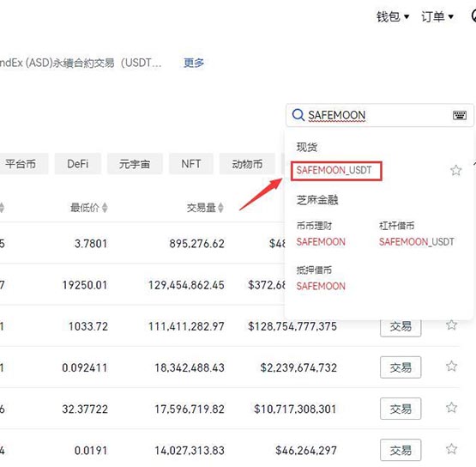Switch to the 动物币 category tab
This screenshot has width=476, height=467.
pyautogui.click(x=247, y=164)
